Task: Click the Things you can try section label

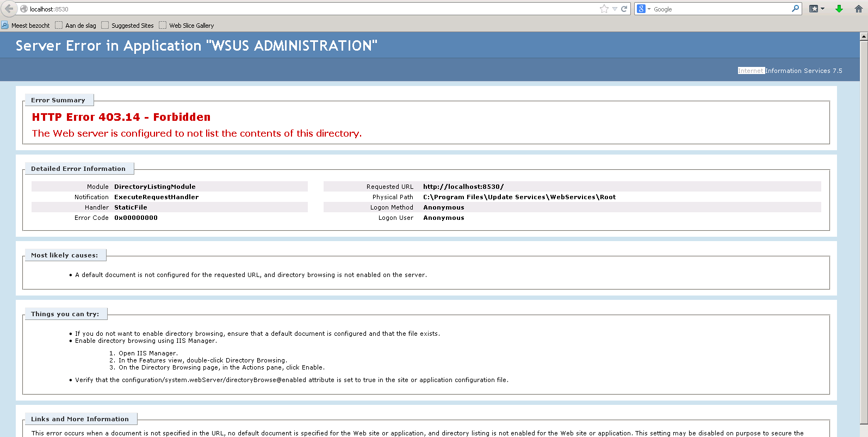Action: click(x=65, y=314)
